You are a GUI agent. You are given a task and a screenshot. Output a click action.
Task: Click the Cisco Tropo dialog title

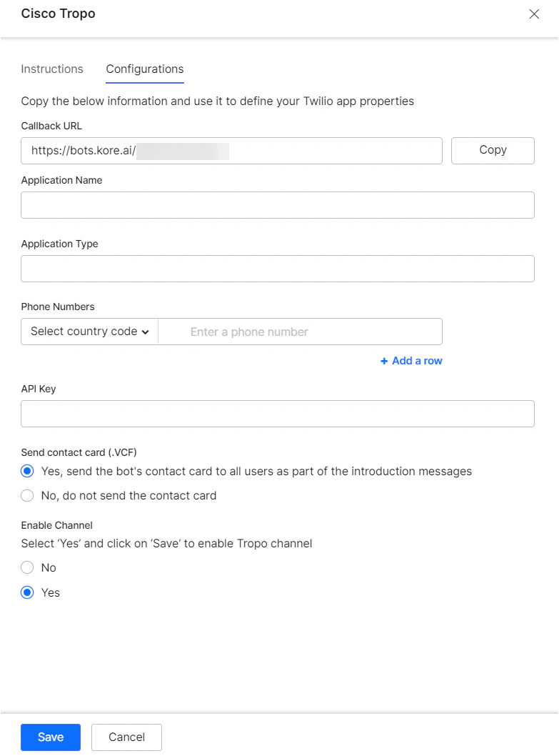point(58,14)
